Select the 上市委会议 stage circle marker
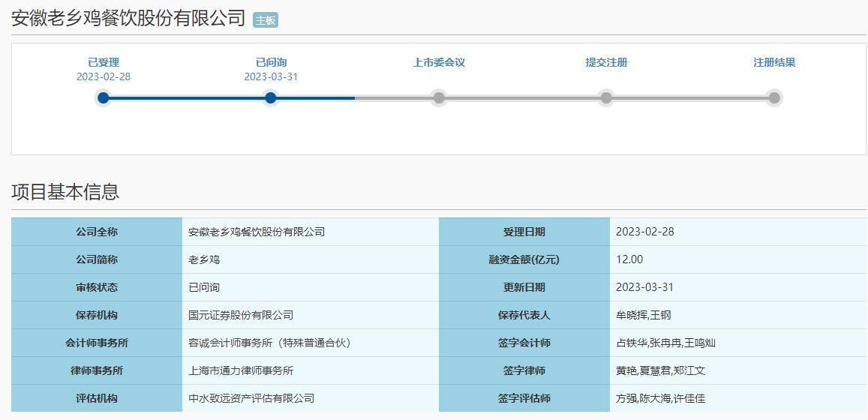Image resolution: width=868 pixels, height=420 pixels. [439, 97]
